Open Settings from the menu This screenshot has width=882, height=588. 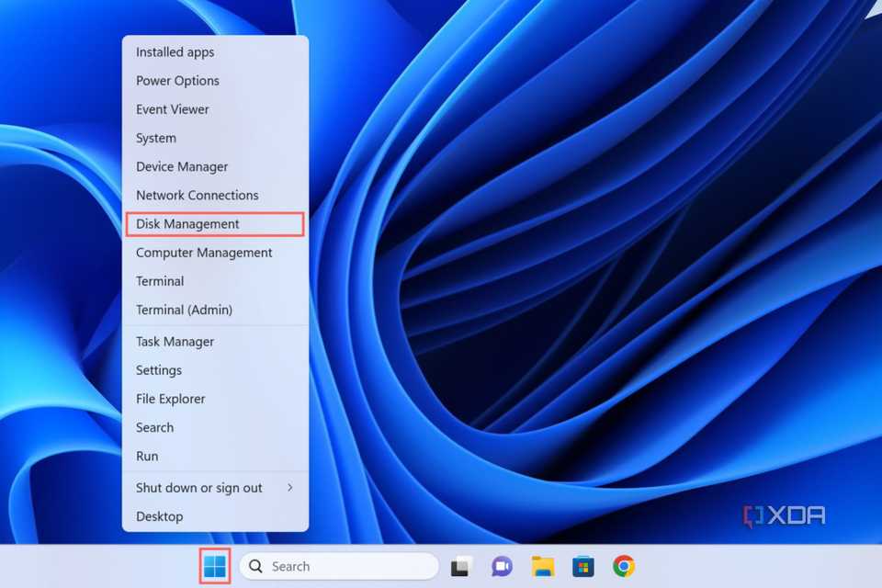point(215,370)
